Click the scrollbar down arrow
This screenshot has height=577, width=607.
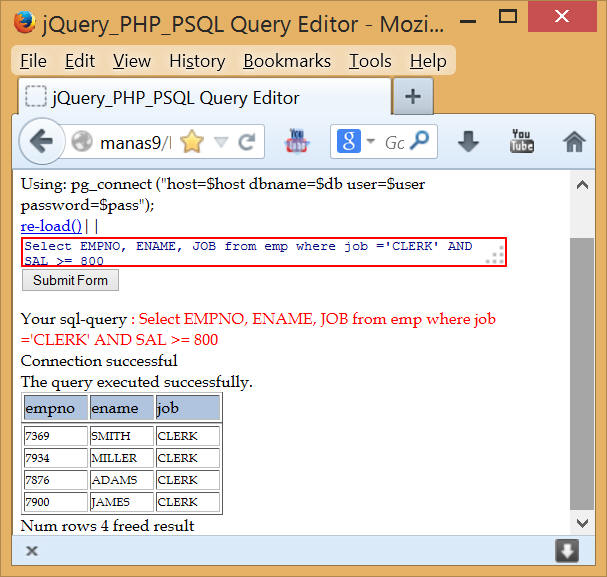coord(581,522)
